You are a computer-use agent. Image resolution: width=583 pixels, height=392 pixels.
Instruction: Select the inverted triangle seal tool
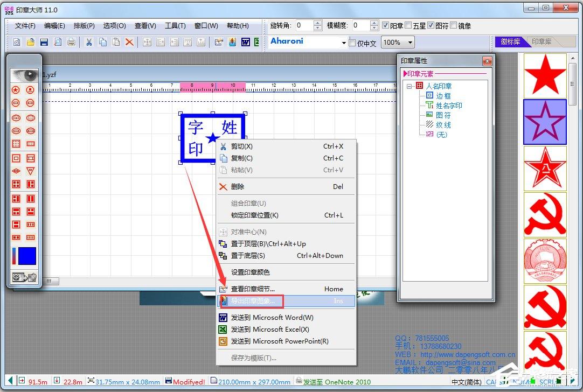pyautogui.click(x=31, y=171)
